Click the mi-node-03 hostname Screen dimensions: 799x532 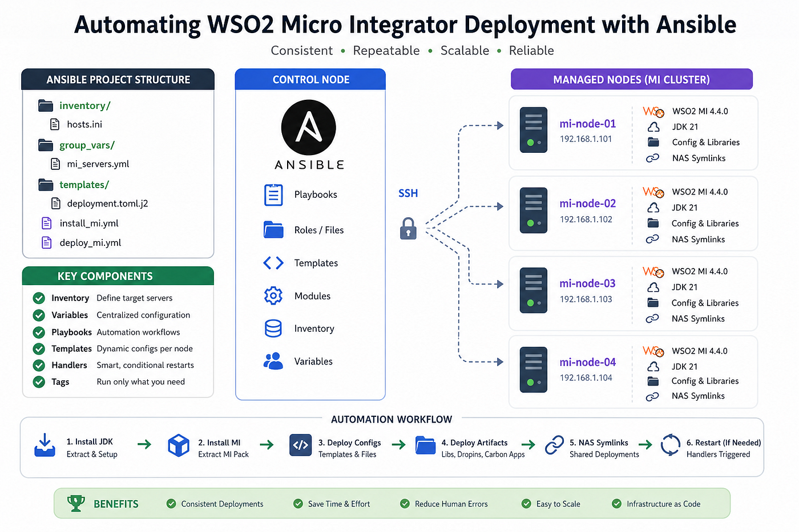(x=588, y=283)
